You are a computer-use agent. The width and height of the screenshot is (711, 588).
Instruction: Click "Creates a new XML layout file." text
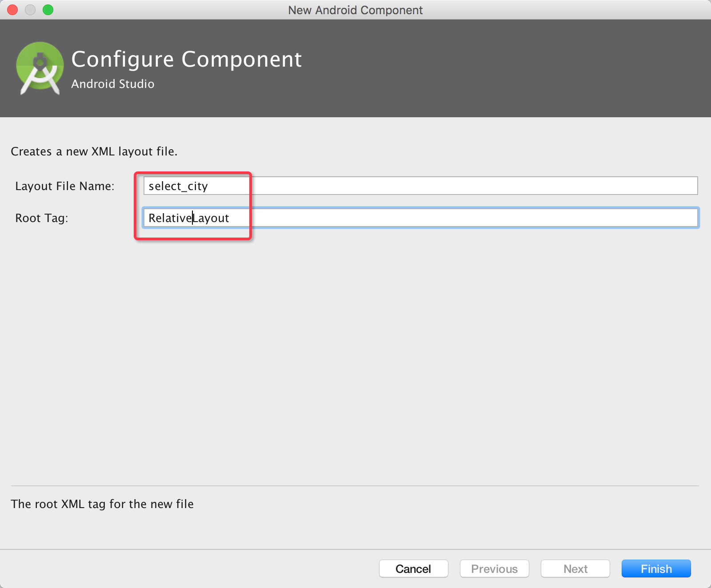[94, 151]
